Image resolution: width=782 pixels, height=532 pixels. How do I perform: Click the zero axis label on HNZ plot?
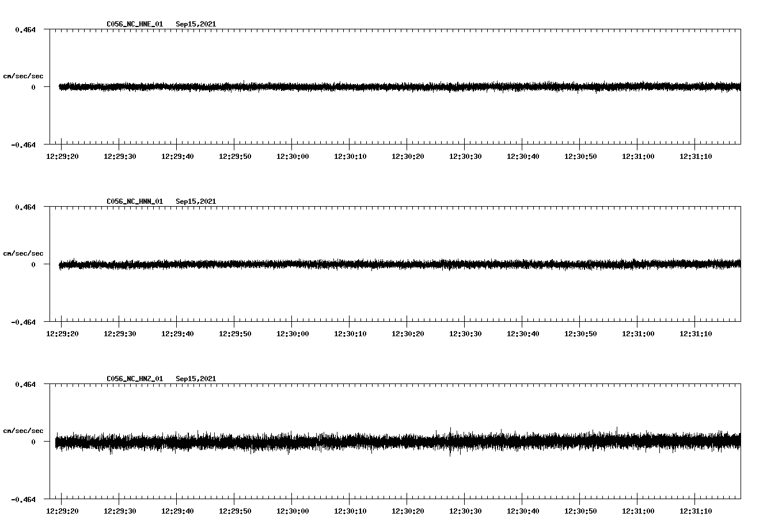(x=33, y=442)
